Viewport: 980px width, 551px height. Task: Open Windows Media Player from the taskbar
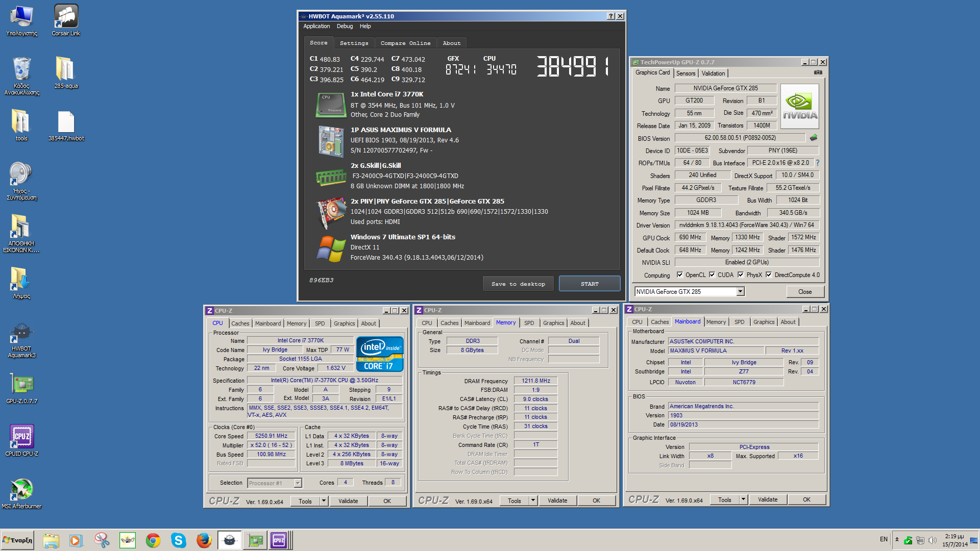[76, 540]
